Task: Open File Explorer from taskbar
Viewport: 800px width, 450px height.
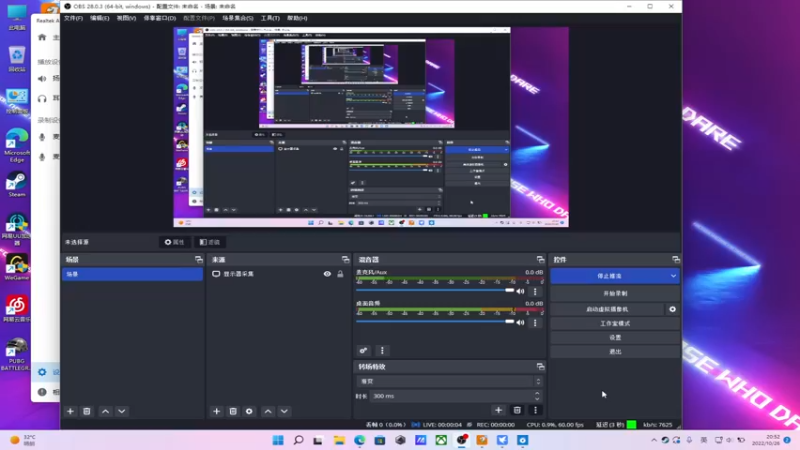Action: pos(339,440)
